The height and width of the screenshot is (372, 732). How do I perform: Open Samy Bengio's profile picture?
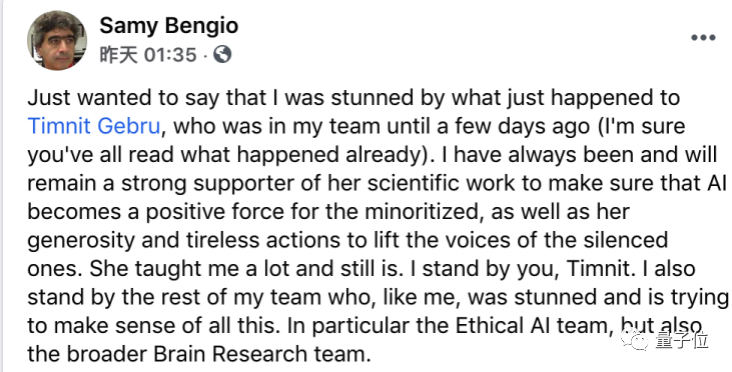point(57,41)
